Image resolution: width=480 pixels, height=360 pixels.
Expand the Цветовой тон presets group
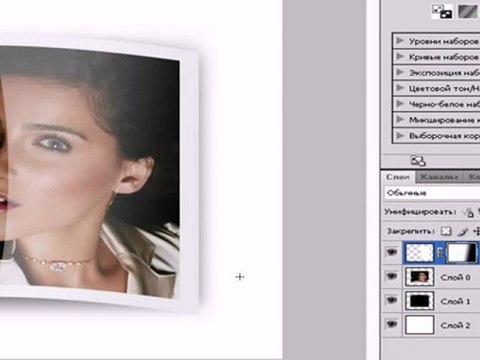(x=400, y=88)
